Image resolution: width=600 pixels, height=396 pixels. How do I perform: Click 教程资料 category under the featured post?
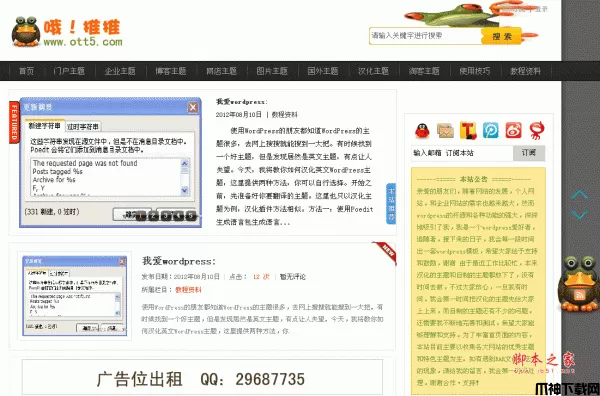tap(285, 115)
